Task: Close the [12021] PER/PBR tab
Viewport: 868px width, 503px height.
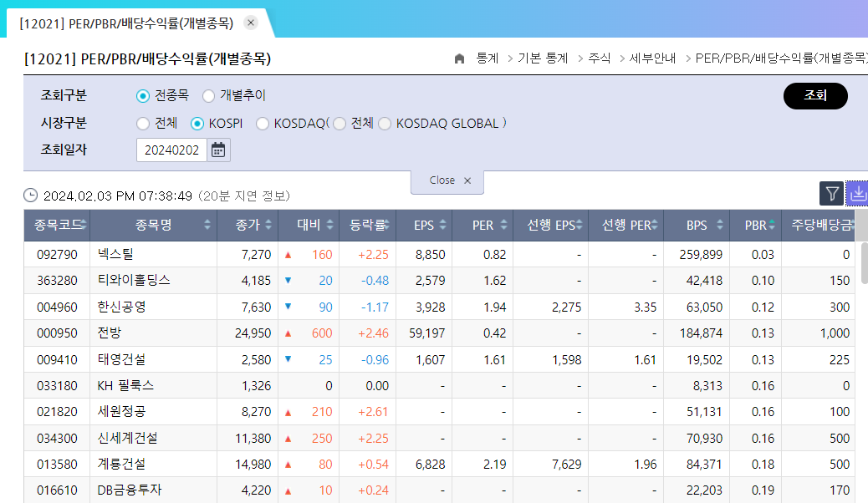Action: click(251, 23)
